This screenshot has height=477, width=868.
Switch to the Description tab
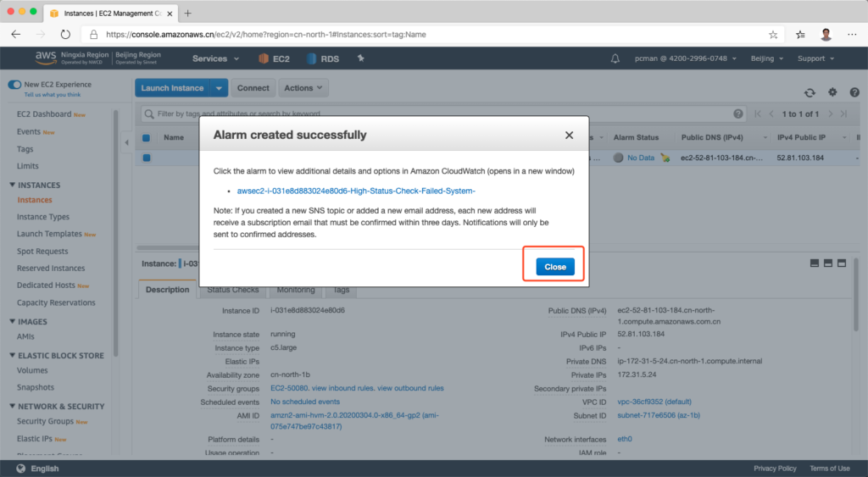(167, 290)
